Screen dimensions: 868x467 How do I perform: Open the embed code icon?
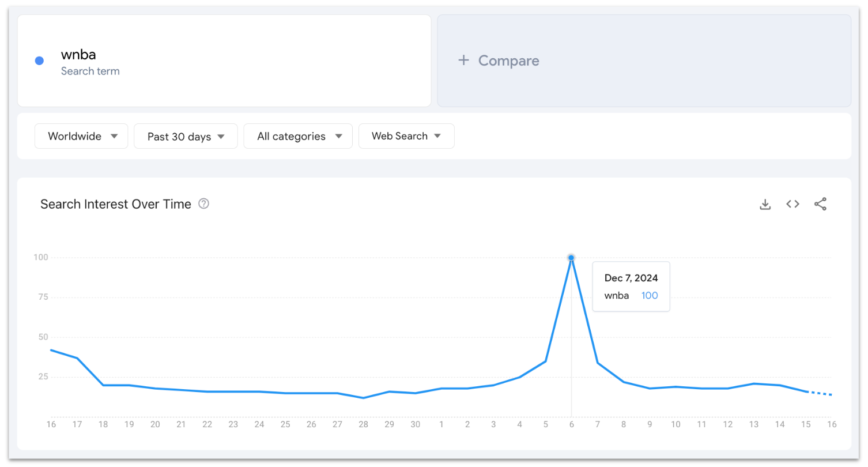click(x=792, y=204)
